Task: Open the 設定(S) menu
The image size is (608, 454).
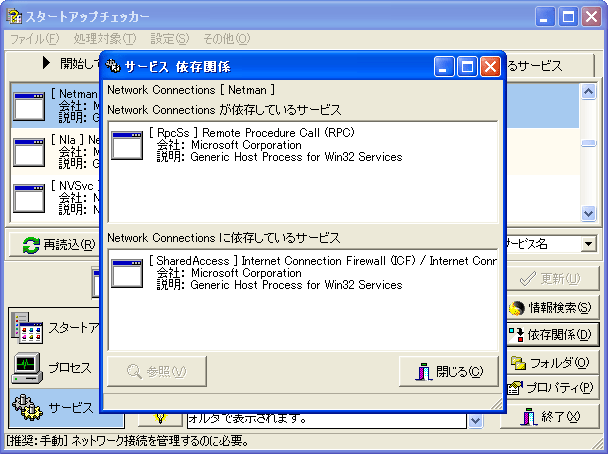Action: pos(169,39)
